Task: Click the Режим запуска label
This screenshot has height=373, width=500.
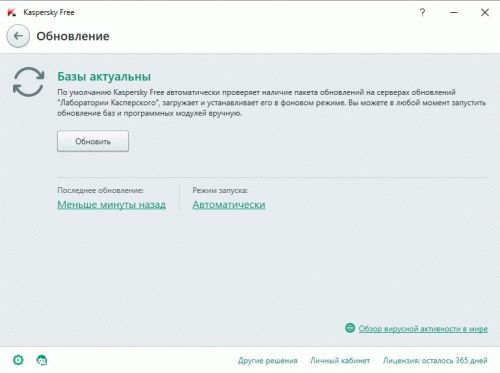Action: [220, 190]
